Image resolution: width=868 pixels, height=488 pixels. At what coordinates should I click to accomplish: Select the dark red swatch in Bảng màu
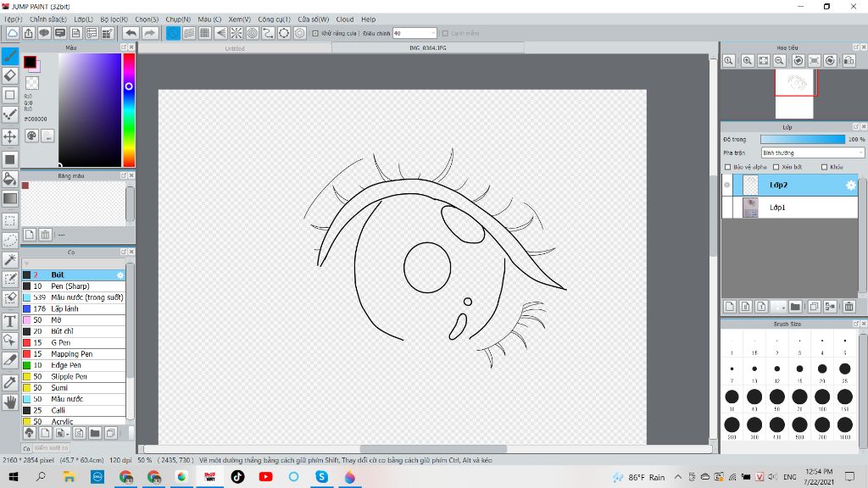[25, 186]
